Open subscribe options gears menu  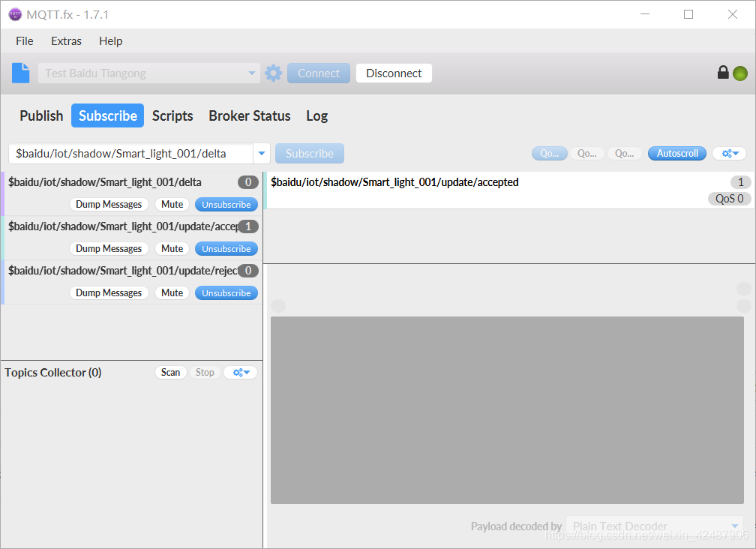tap(730, 153)
